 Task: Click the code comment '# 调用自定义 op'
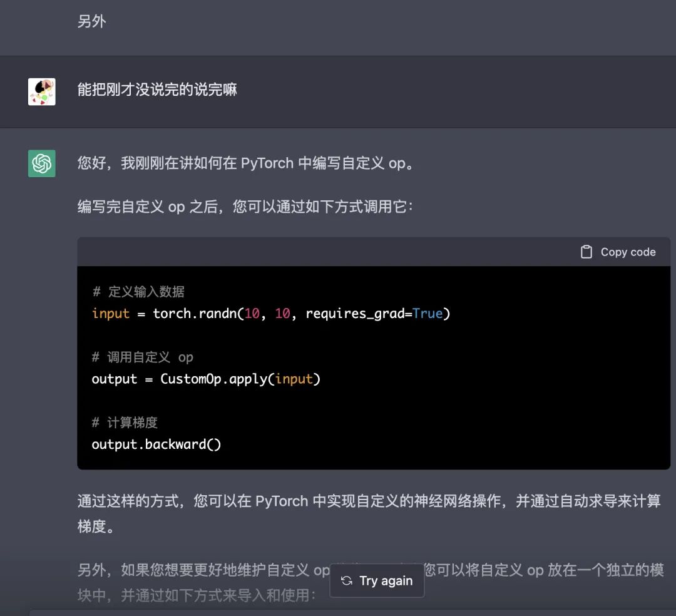143,357
